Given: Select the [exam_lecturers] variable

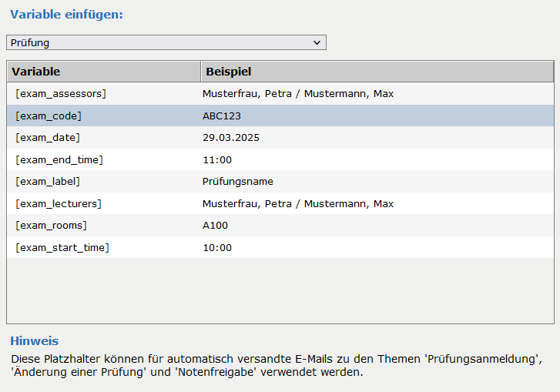Looking at the screenshot, I should [59, 204].
